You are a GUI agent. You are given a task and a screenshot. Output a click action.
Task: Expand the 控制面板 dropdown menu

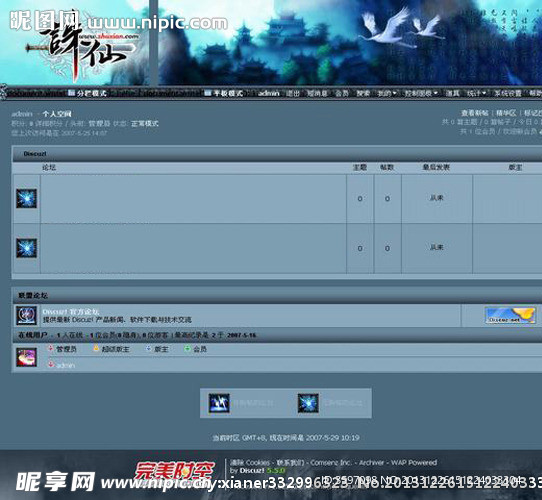click(x=421, y=93)
